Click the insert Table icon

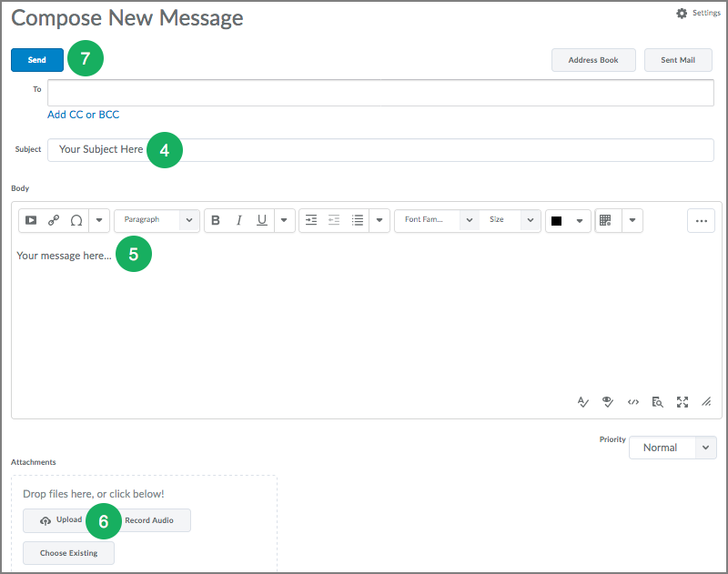(606, 220)
